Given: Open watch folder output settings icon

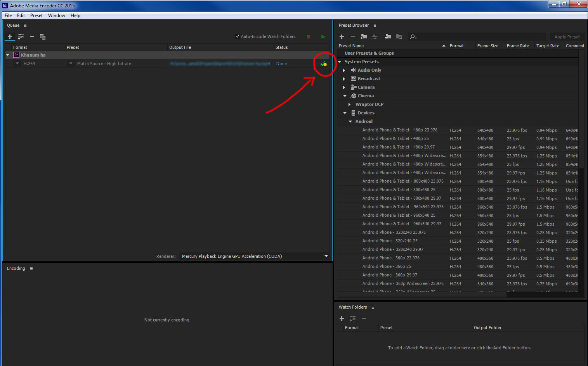Looking at the screenshot, I should [x=352, y=319].
